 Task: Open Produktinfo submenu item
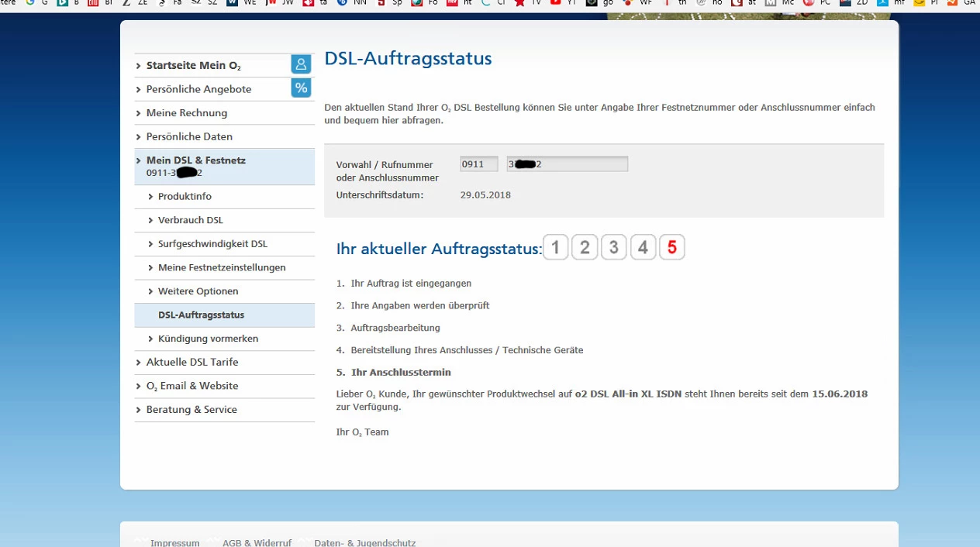click(185, 197)
